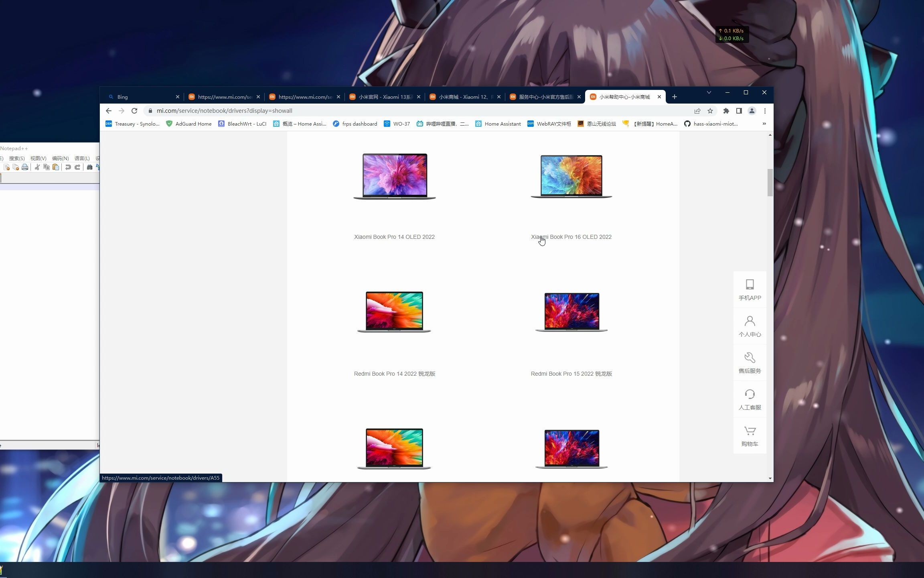The image size is (924, 578).
Task: Open hass-xiaomi-miot GitHub bookmark
Action: pos(711,124)
